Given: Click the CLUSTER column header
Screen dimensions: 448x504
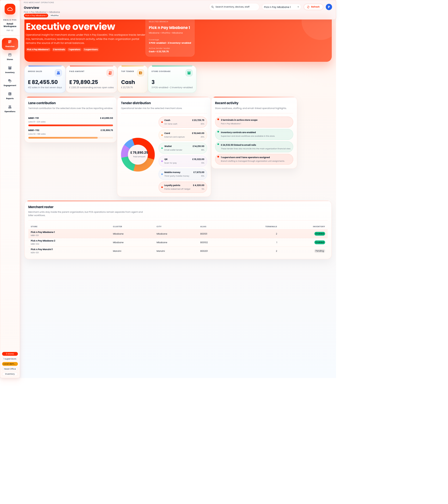Looking at the screenshot, I should point(117,227).
